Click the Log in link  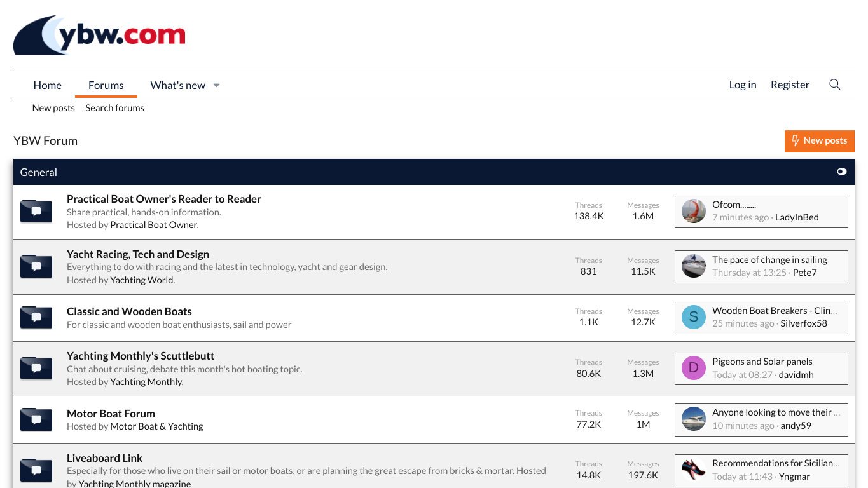click(742, 85)
